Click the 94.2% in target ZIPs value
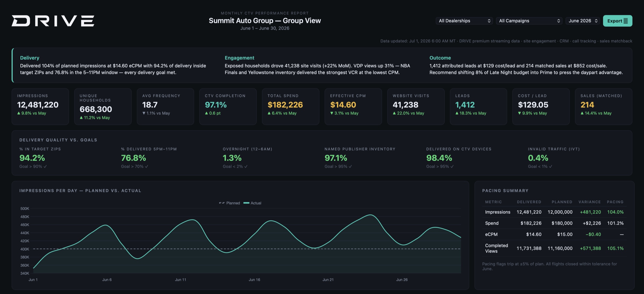This screenshot has height=294, width=644. (32, 158)
